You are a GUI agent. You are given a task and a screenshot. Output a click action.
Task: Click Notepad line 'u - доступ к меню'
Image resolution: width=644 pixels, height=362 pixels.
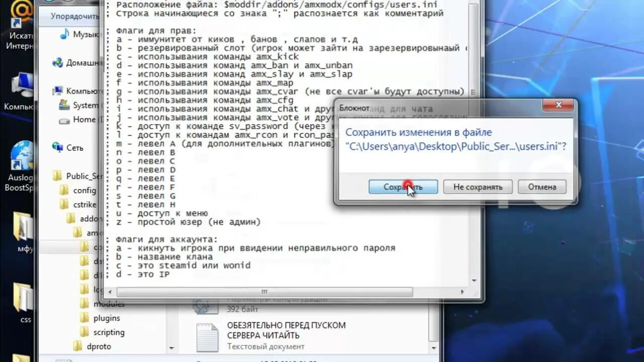(x=156, y=213)
